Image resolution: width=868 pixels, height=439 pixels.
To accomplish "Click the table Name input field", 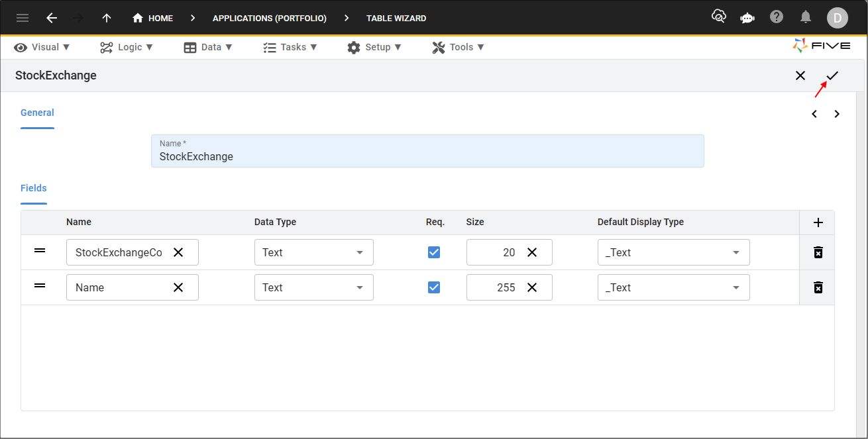I will [x=427, y=151].
